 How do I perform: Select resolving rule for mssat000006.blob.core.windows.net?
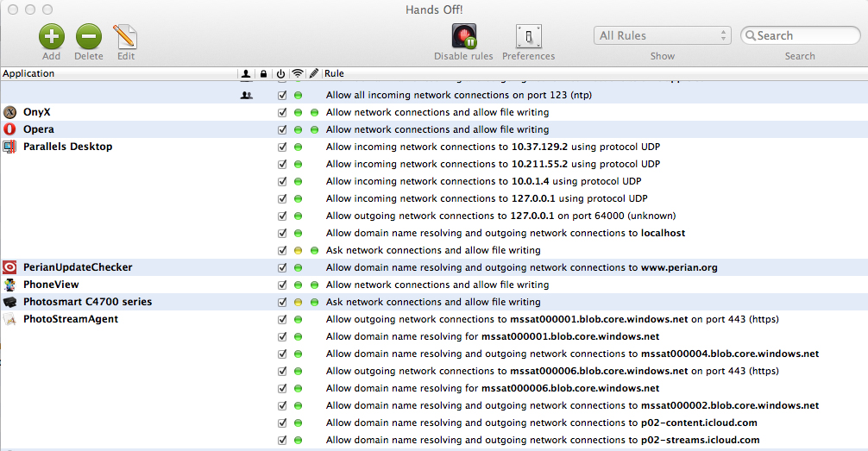point(493,388)
